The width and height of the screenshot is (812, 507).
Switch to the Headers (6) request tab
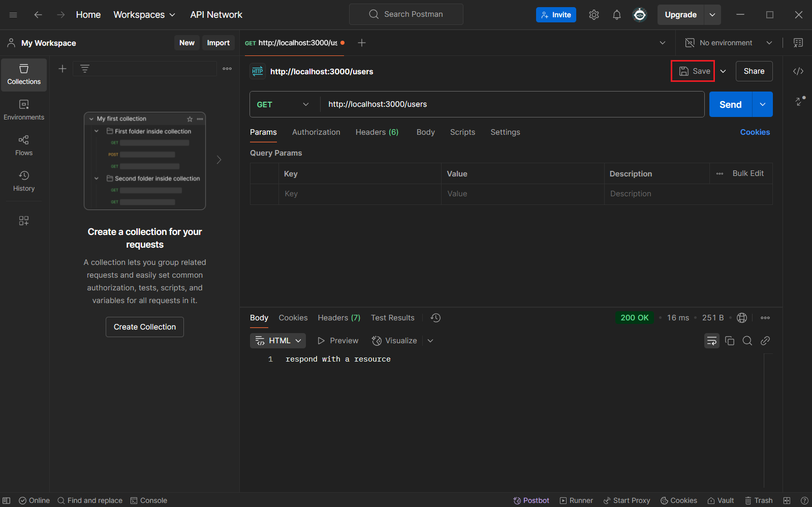[x=377, y=132]
